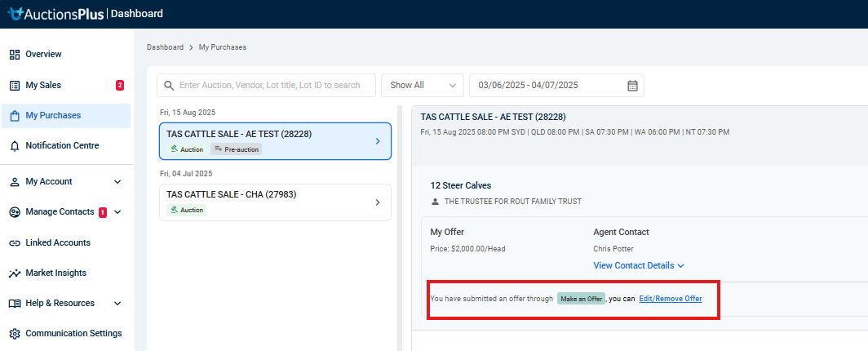Image resolution: width=868 pixels, height=351 pixels.
Task: Click the detail panel sale title heading
Action: 494,117
